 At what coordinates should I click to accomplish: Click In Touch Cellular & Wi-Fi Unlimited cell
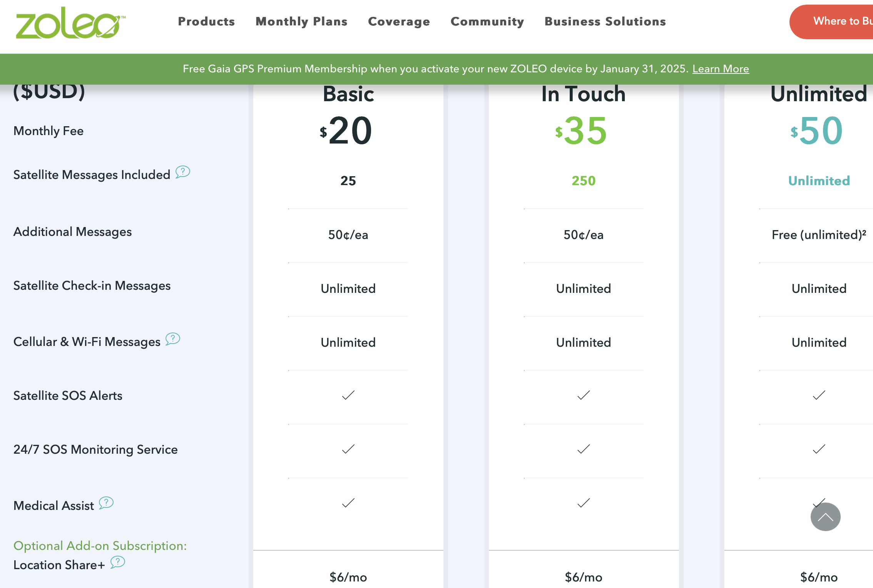[x=584, y=342]
